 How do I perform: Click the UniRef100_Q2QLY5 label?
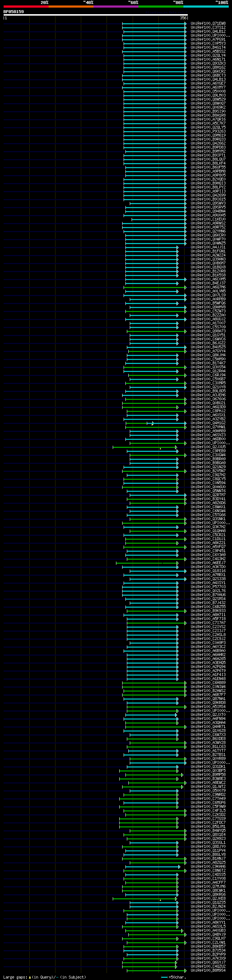pyautogui.click(x=208, y=127)
